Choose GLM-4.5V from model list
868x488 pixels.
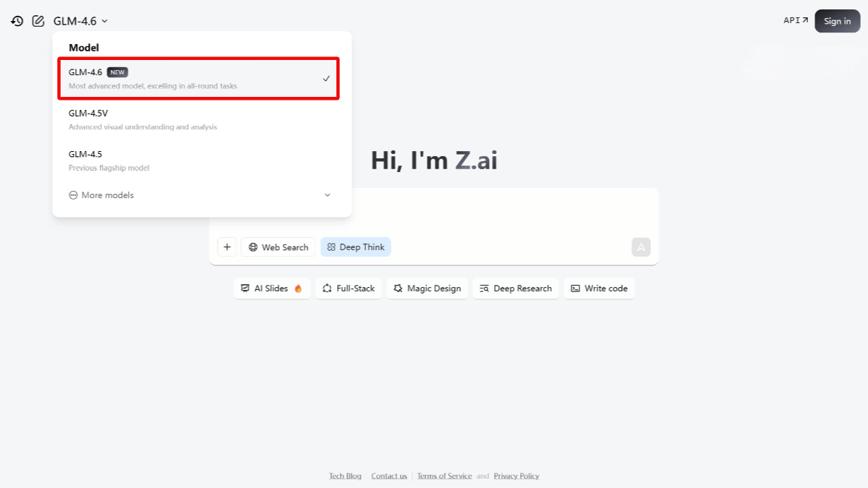[x=199, y=120]
